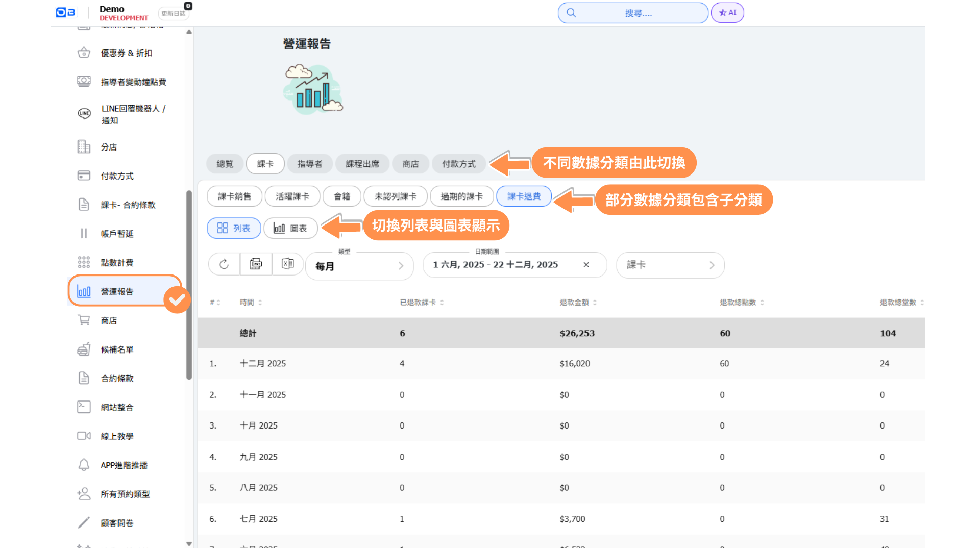Select the 過期的課卡 sub-category button
This screenshot has height=551, width=980.
tap(461, 196)
